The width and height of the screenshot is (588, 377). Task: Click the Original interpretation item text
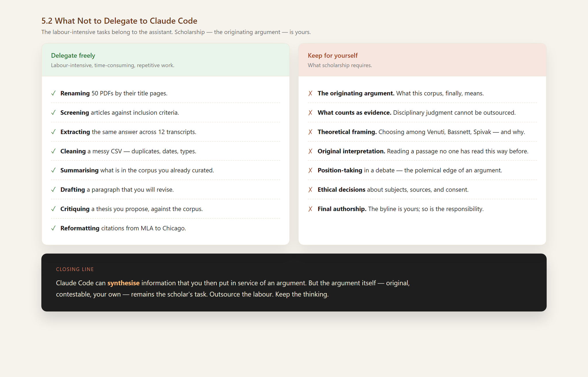coord(423,151)
